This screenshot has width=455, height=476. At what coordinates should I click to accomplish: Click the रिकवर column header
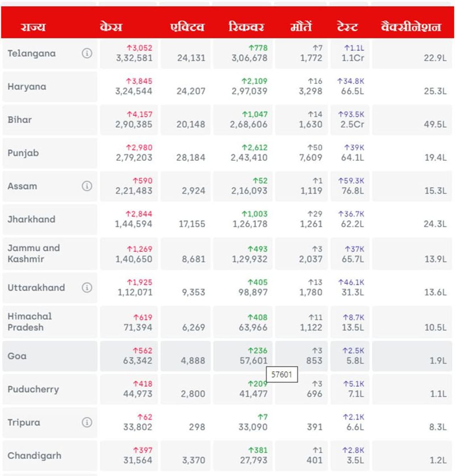tap(246, 27)
